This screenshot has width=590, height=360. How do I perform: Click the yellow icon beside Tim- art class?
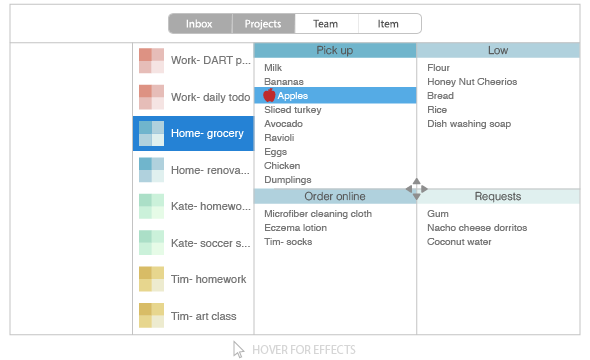click(151, 316)
